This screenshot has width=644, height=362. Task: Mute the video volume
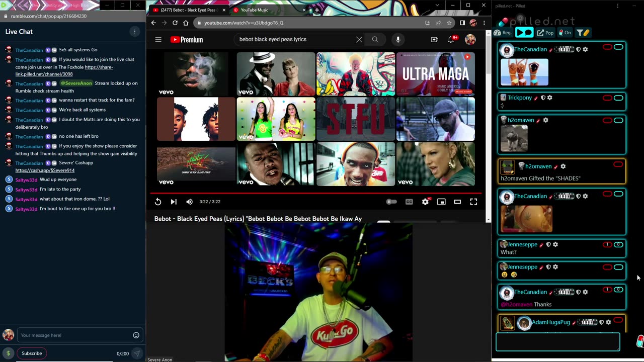click(189, 202)
